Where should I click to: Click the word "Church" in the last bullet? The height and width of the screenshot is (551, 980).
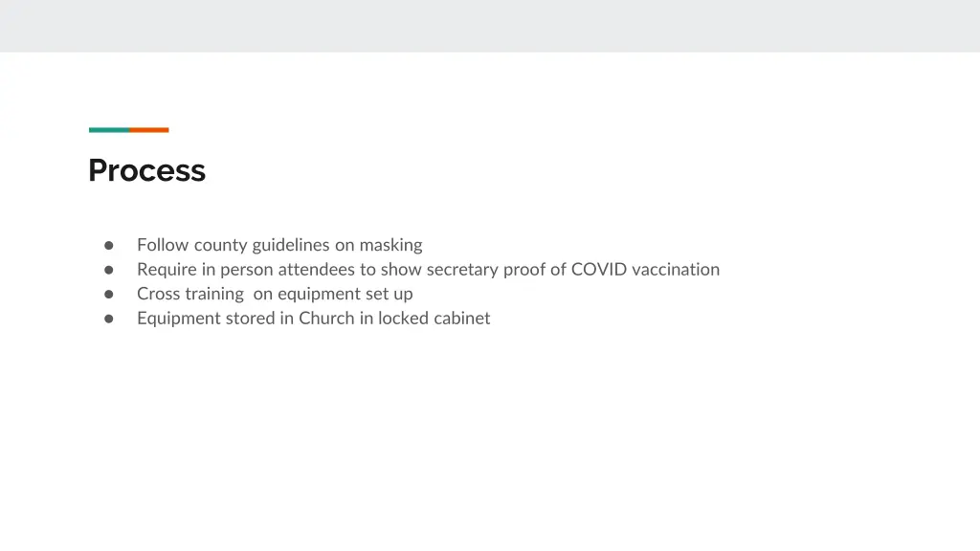326,318
